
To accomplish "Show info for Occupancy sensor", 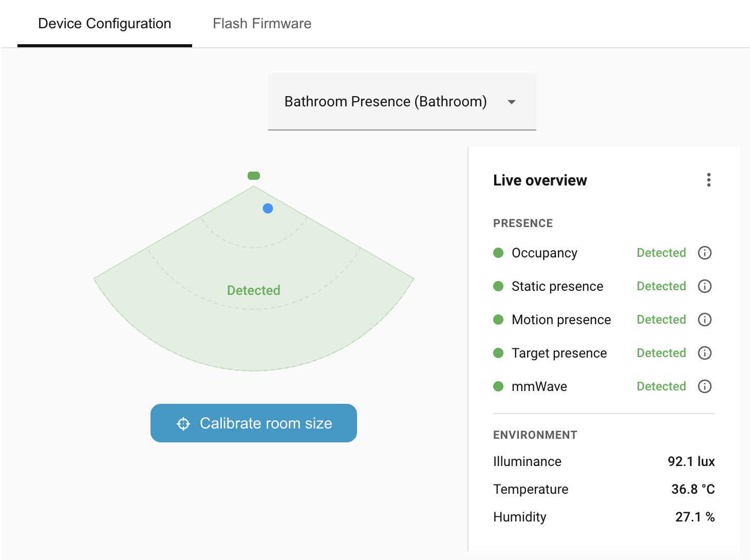I will click(705, 253).
